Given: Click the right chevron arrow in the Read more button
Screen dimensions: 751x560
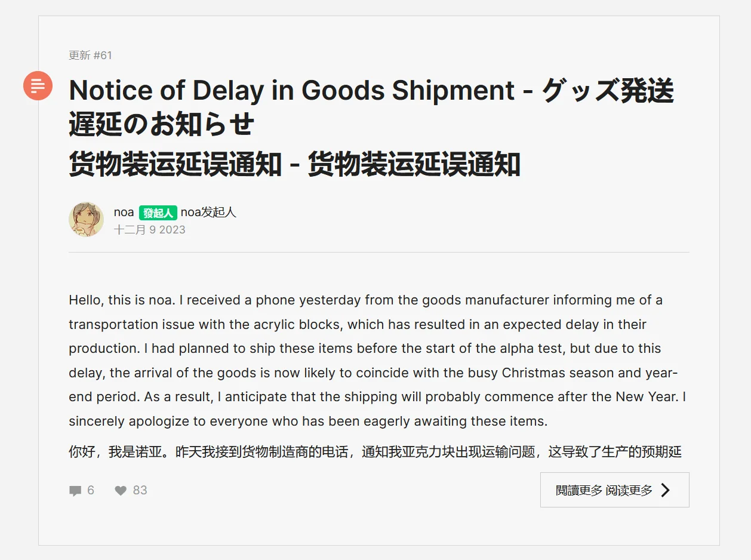Looking at the screenshot, I should click(666, 490).
